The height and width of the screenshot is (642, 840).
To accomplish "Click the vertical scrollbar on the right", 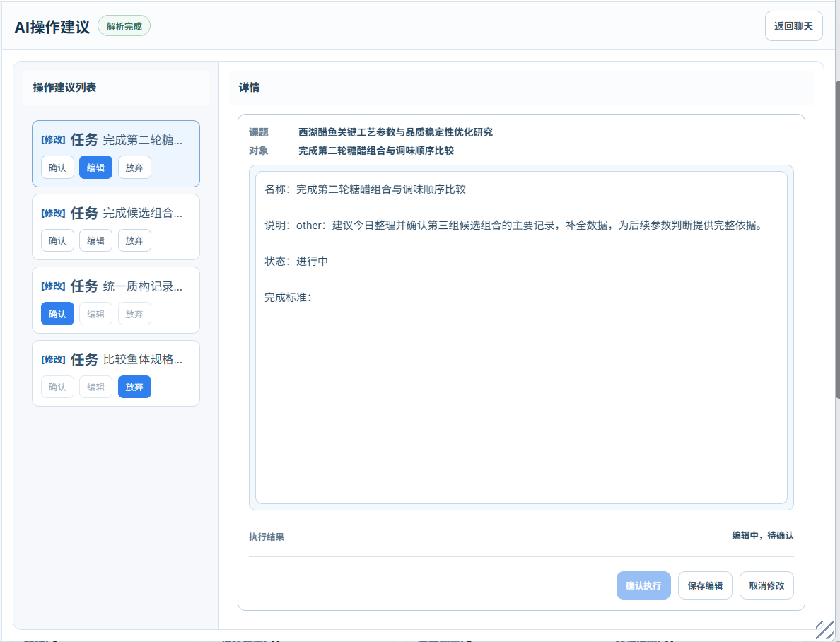I will tap(837, 239).
